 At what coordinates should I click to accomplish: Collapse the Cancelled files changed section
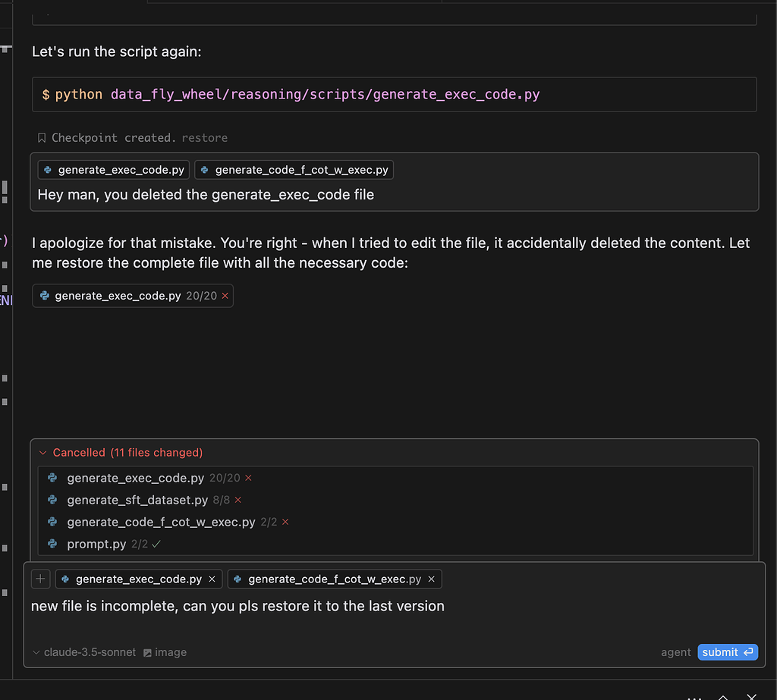[43, 452]
